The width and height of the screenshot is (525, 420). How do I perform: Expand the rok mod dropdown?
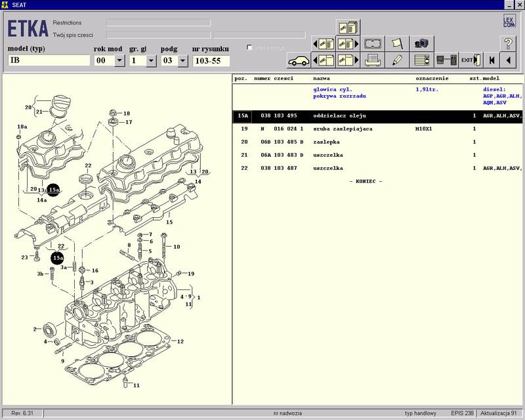[119, 60]
